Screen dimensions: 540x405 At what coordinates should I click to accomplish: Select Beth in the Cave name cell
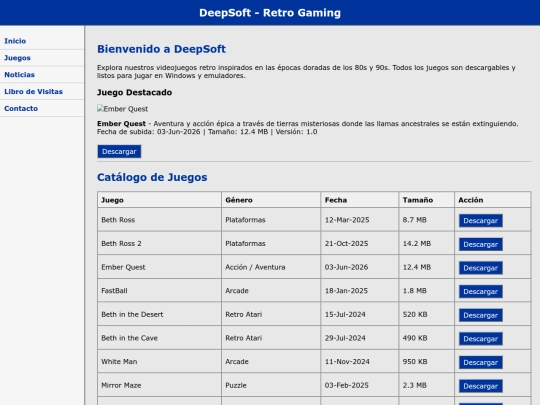pyautogui.click(x=159, y=338)
